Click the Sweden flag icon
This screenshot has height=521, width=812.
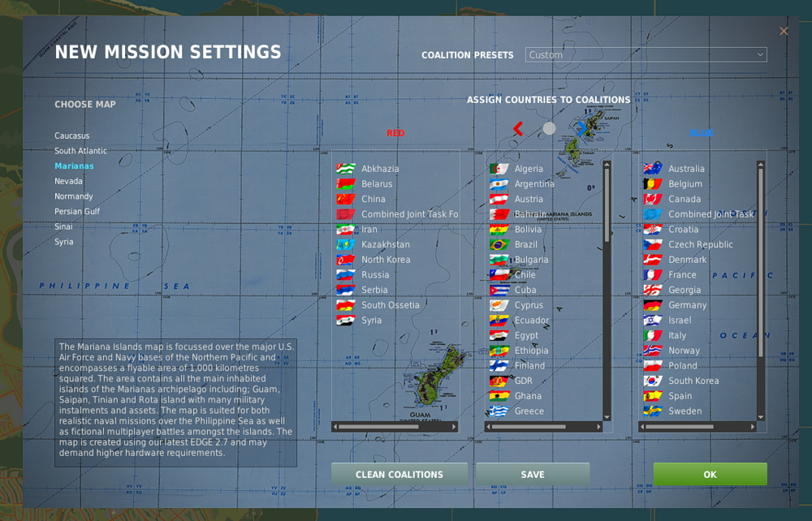653,411
